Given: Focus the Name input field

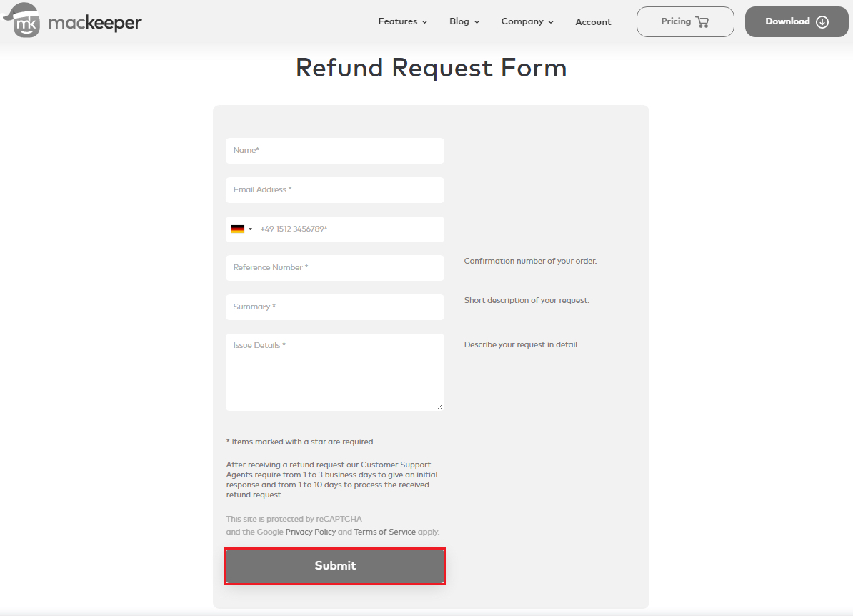Looking at the screenshot, I should 335,151.
